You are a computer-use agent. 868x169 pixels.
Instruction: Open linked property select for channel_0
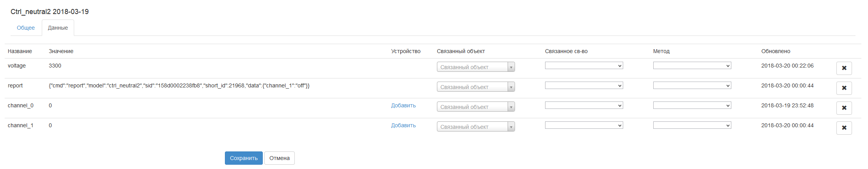coord(584,105)
